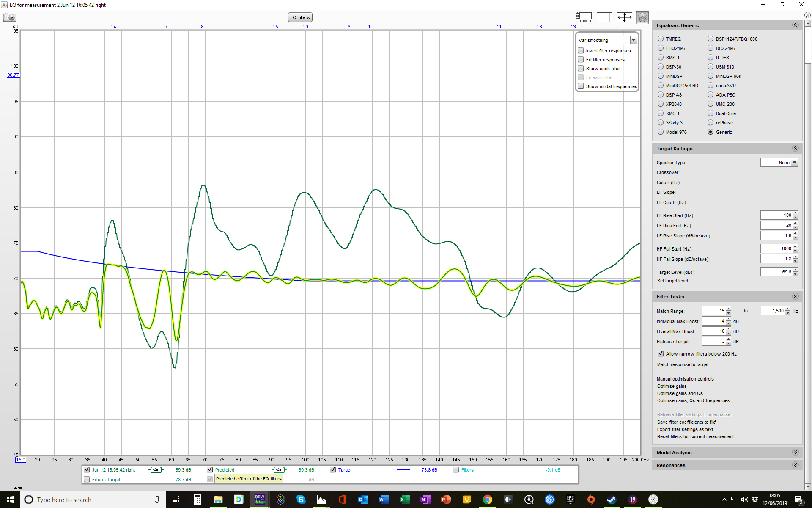Toggle the graph scrollbars icon
The image size is (812, 508).
click(584, 17)
